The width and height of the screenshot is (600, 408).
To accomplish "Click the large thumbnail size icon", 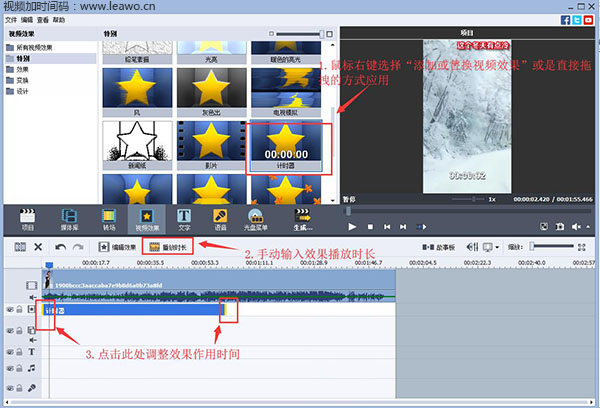I will [x=329, y=34].
